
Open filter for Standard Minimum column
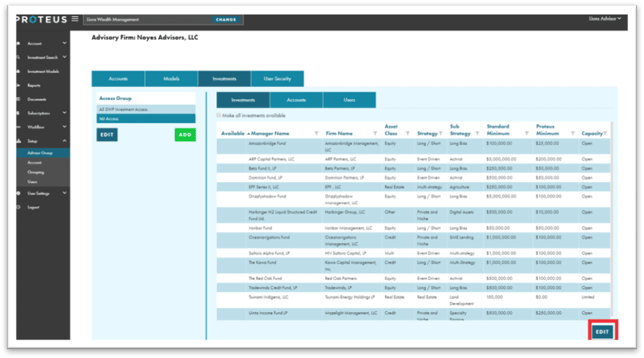[x=526, y=134]
